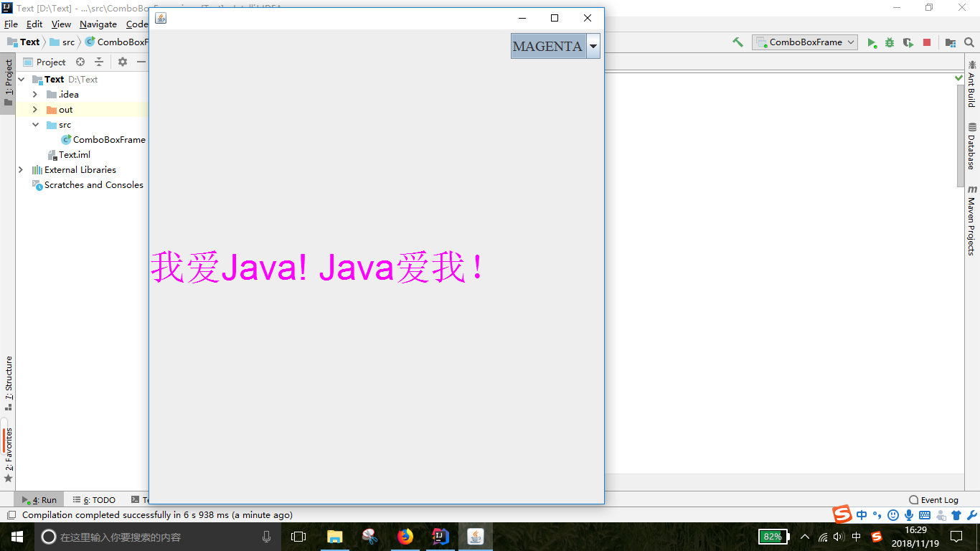Open the Run tool window tab
This screenshot has height=551, width=980.
(39, 499)
